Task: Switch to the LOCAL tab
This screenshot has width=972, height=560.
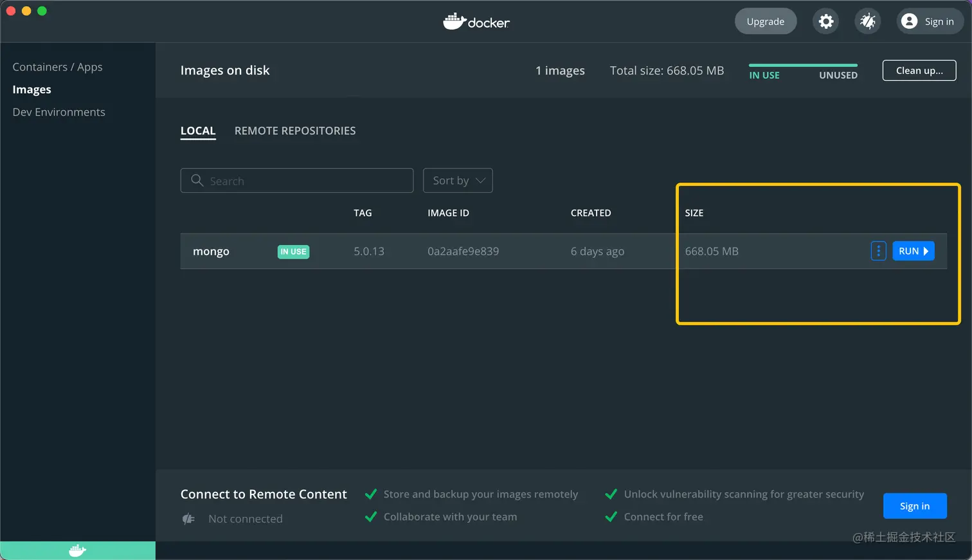Action: [198, 131]
